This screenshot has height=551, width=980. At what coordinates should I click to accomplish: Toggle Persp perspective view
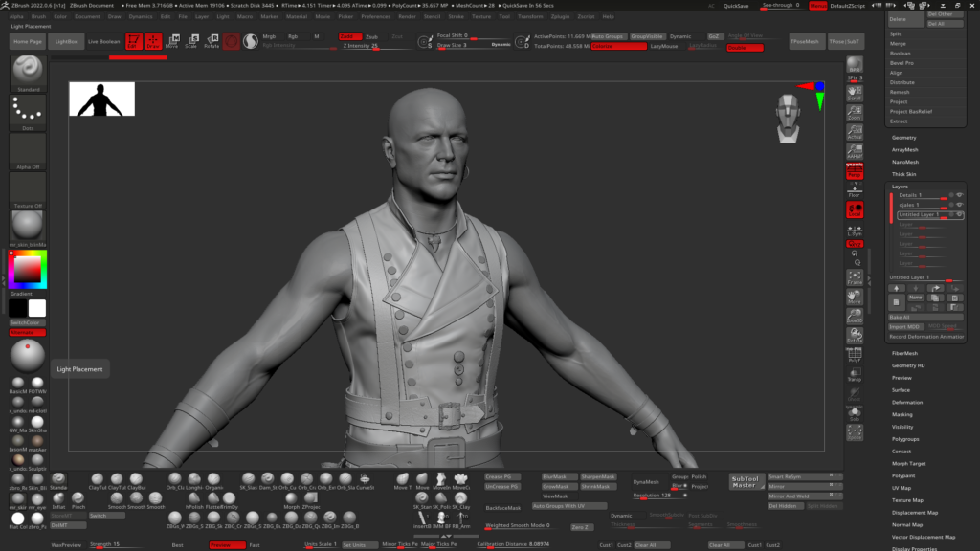click(x=855, y=173)
